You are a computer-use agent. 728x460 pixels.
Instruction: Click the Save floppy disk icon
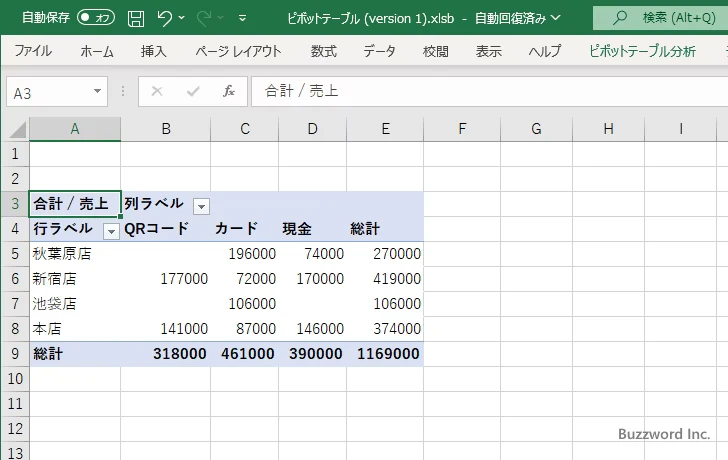pos(136,19)
